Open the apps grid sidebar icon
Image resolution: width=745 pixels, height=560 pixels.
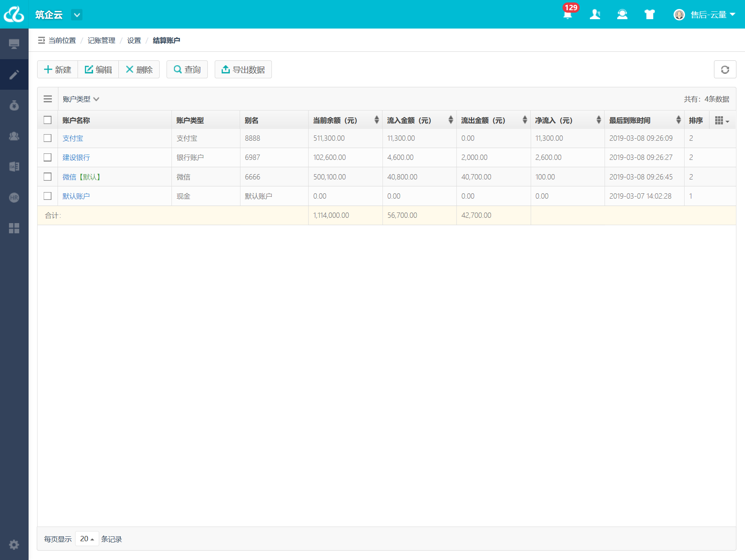pos(14,228)
